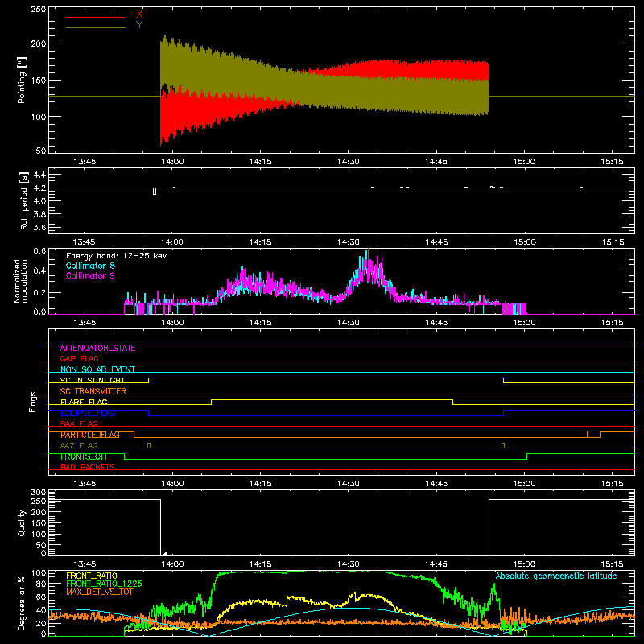Click 'Absolute geomagnetic latitude' legend text
The width and height of the screenshot is (644, 644).
point(556,576)
